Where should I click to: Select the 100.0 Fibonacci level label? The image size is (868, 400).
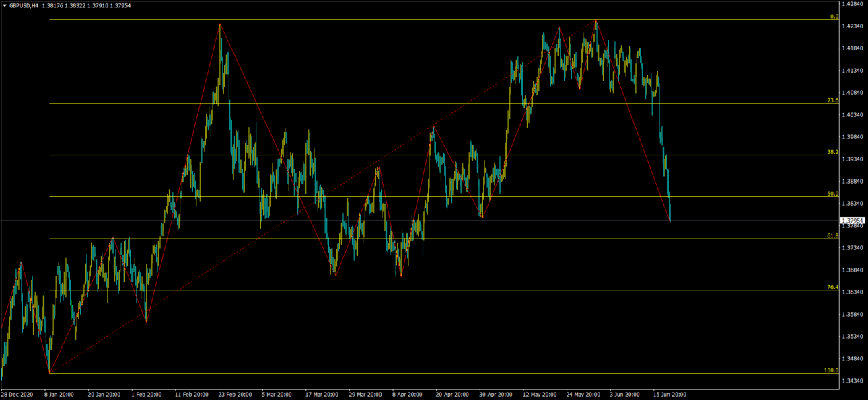click(832, 370)
